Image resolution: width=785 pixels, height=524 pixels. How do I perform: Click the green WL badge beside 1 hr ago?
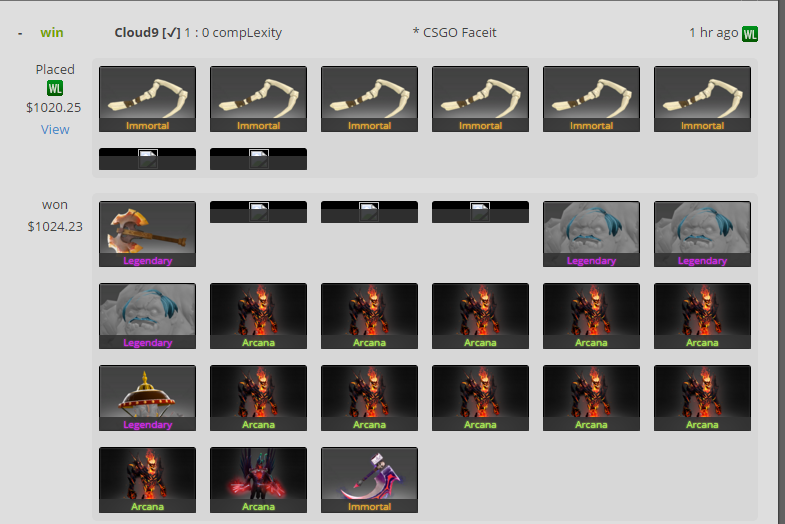tap(749, 34)
